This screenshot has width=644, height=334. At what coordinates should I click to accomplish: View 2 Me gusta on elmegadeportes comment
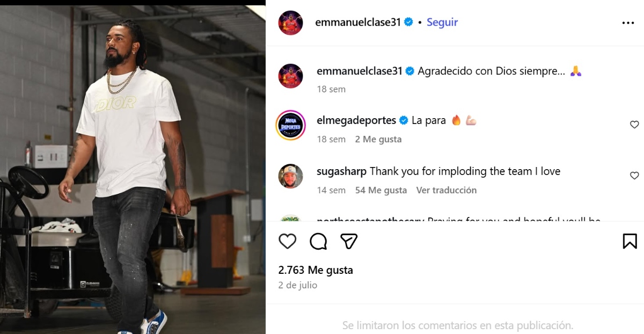click(x=378, y=139)
